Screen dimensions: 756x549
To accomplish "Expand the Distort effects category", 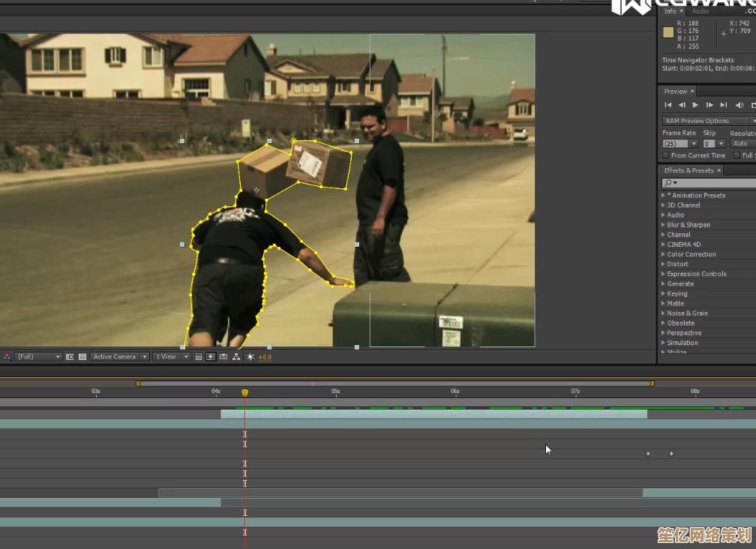I will tap(664, 264).
